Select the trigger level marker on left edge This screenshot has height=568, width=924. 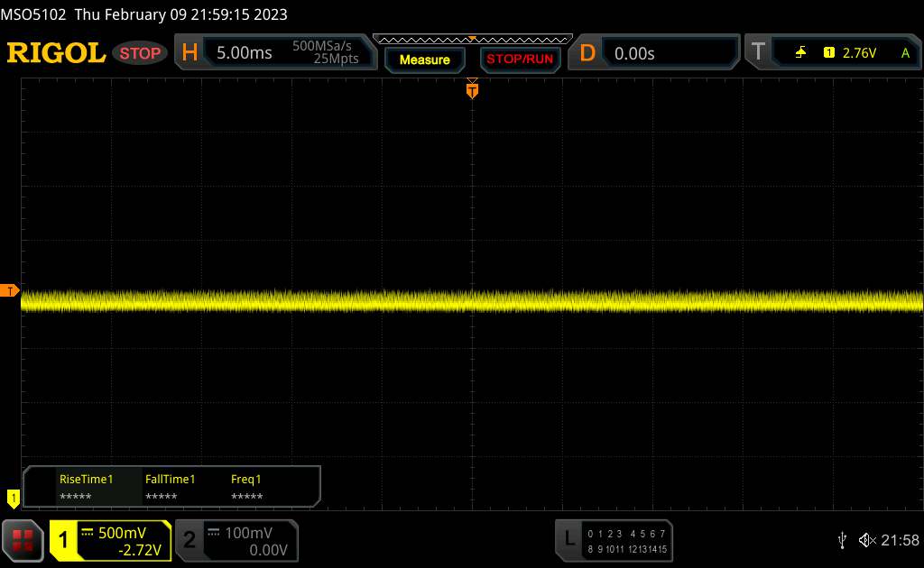[9, 291]
